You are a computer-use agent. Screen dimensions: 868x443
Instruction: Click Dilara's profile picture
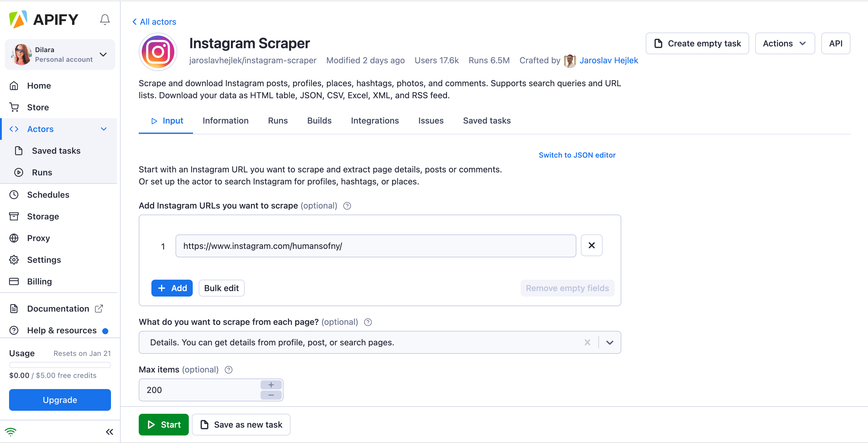[21, 54]
